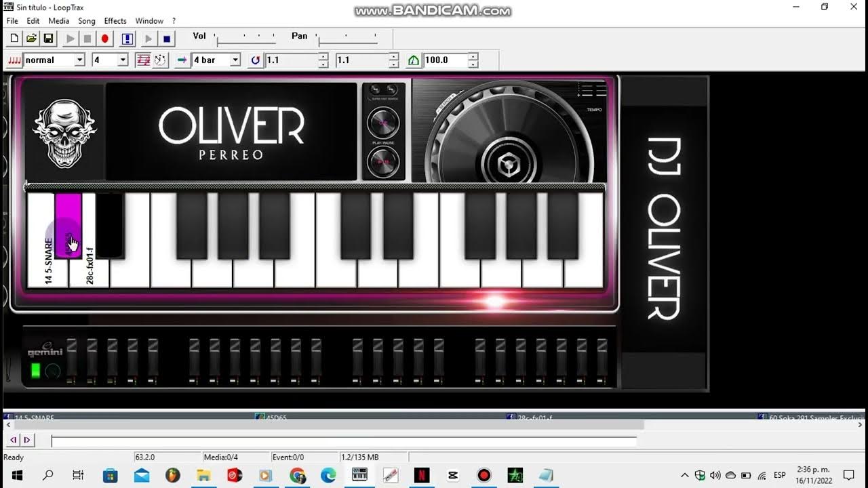Viewport: 868px width, 488px height.
Task: Decrease tempo with the 100.0 down arrow
Action: click(473, 64)
